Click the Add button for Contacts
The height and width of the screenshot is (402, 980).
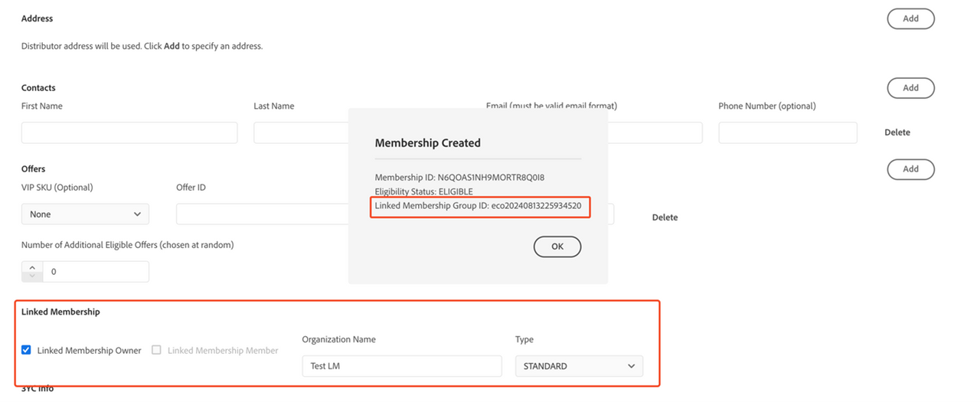point(910,88)
